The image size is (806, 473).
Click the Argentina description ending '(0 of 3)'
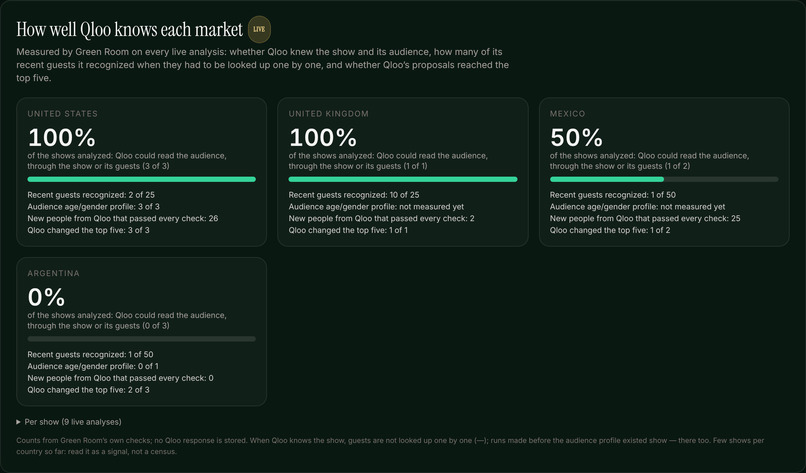pyautogui.click(x=127, y=320)
